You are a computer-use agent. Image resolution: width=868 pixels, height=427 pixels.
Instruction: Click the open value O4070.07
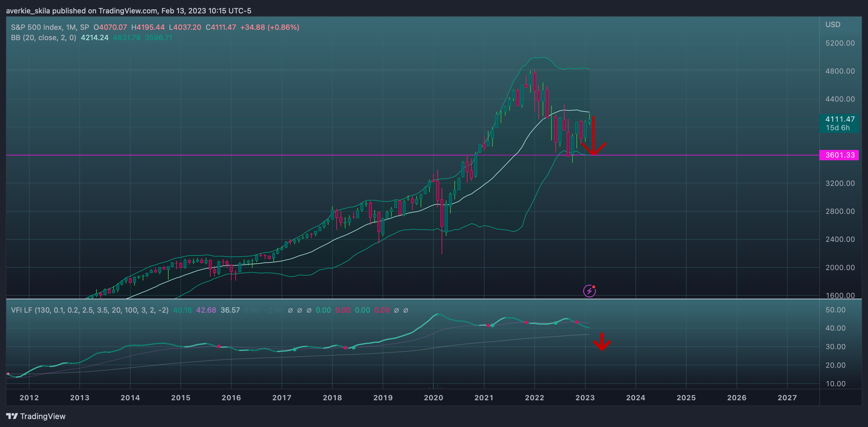coord(110,27)
